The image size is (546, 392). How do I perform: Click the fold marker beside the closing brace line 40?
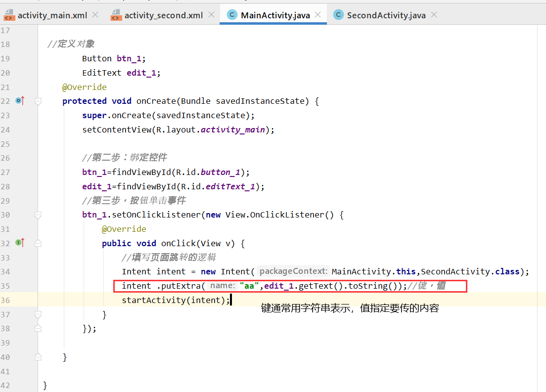(x=38, y=357)
